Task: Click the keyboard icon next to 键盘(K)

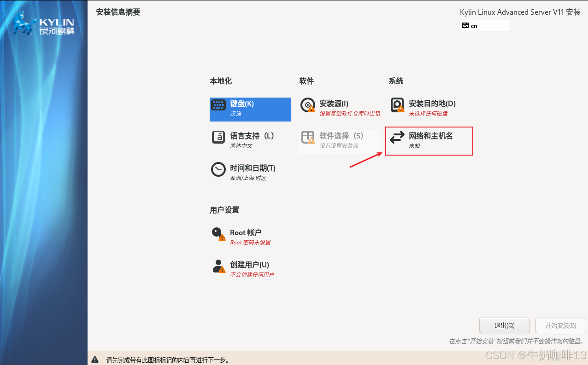Action: tap(218, 105)
